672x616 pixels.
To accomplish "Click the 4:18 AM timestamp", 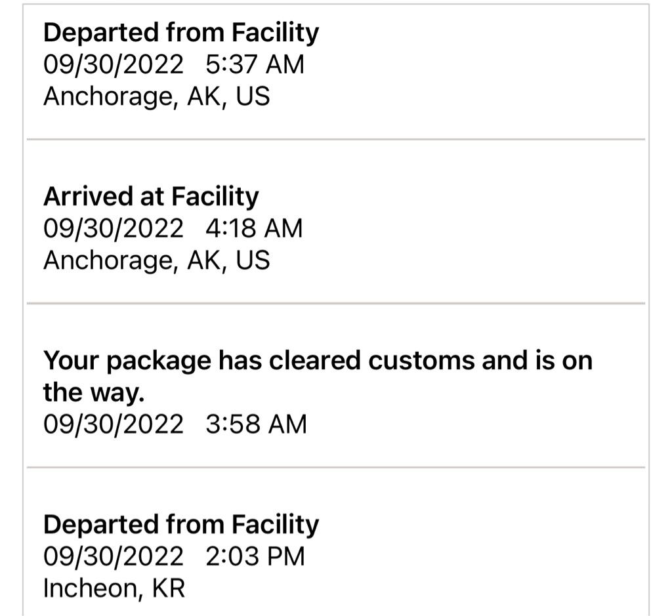I will click(x=254, y=228).
